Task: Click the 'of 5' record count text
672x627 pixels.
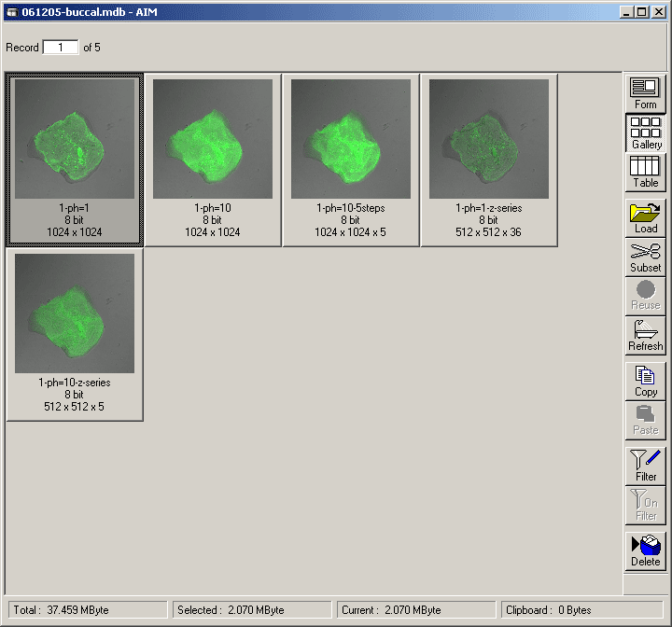Action: point(91,48)
